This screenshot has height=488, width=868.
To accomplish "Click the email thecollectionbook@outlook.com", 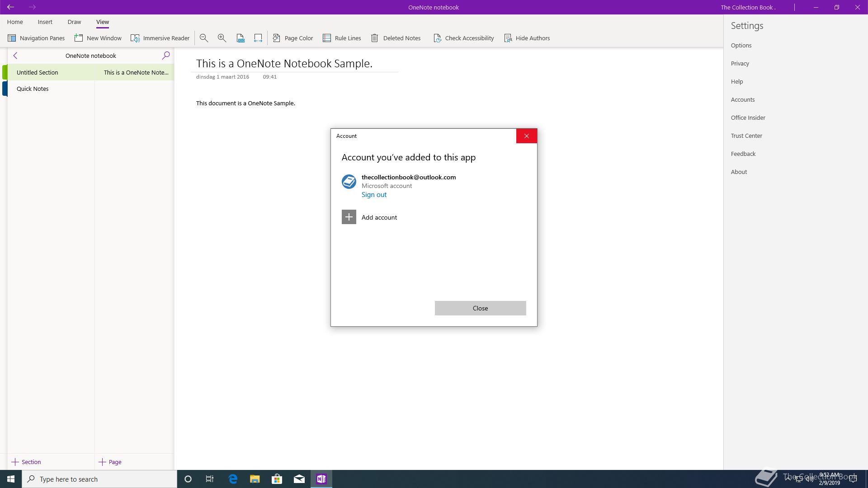I will coord(409,177).
